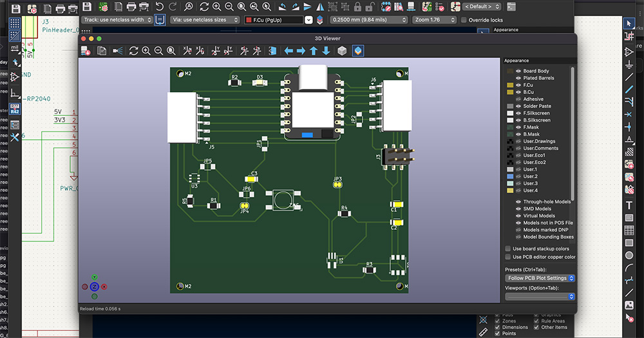Screen dimensions: 644x338
Task: Click the red X axis gizmo circle
Action: pyautogui.click(x=104, y=286)
